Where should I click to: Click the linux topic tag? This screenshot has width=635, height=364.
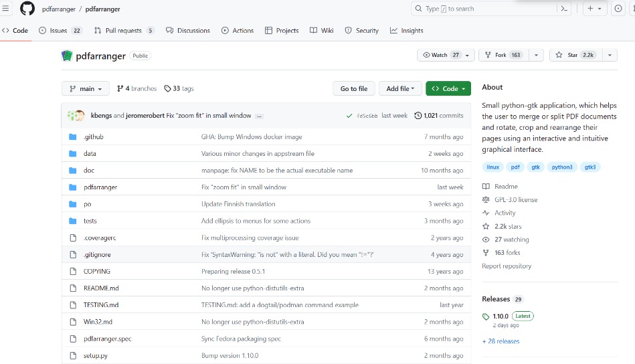tap(493, 167)
